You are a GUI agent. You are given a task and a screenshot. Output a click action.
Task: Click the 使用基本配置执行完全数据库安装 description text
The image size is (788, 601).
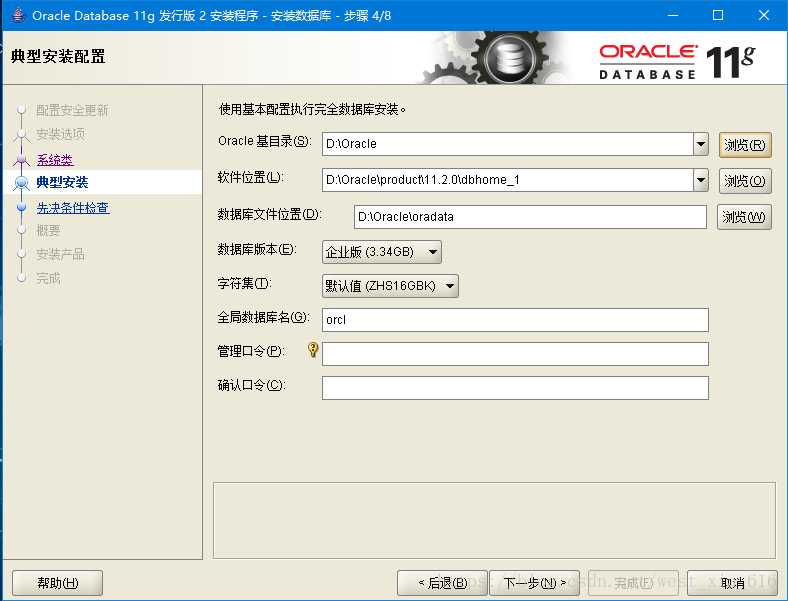[312, 109]
